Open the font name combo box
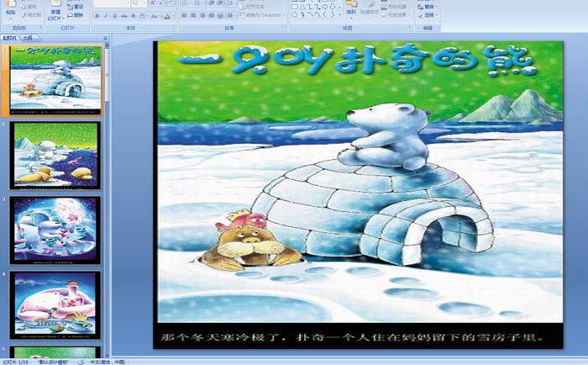588x365 pixels. coord(112,3)
